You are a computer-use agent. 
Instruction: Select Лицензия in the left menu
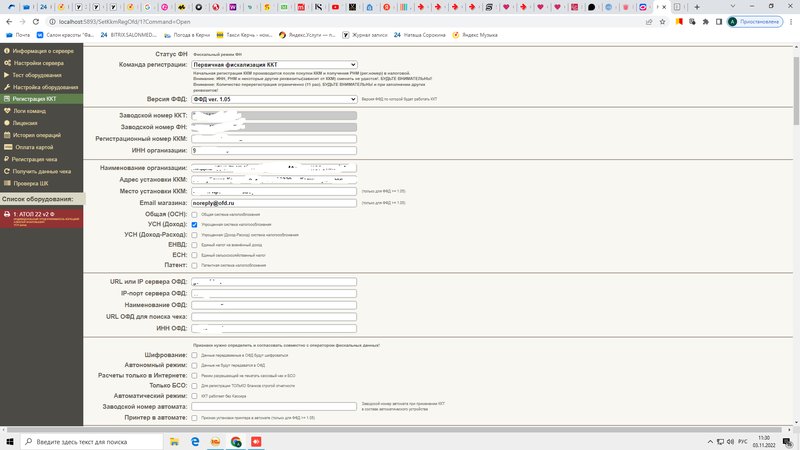27,123
